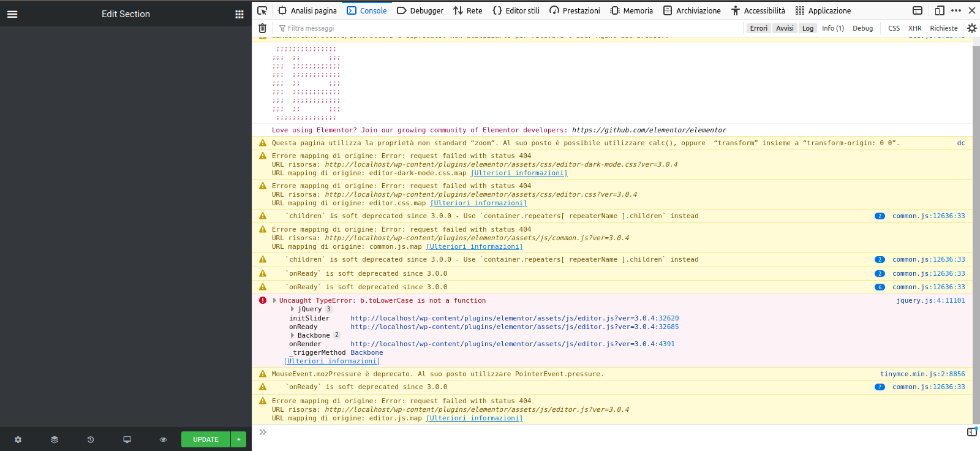Open tinymce.min.js:2:8856 source location
Viewport: 980px width, 451px height.
(922, 374)
